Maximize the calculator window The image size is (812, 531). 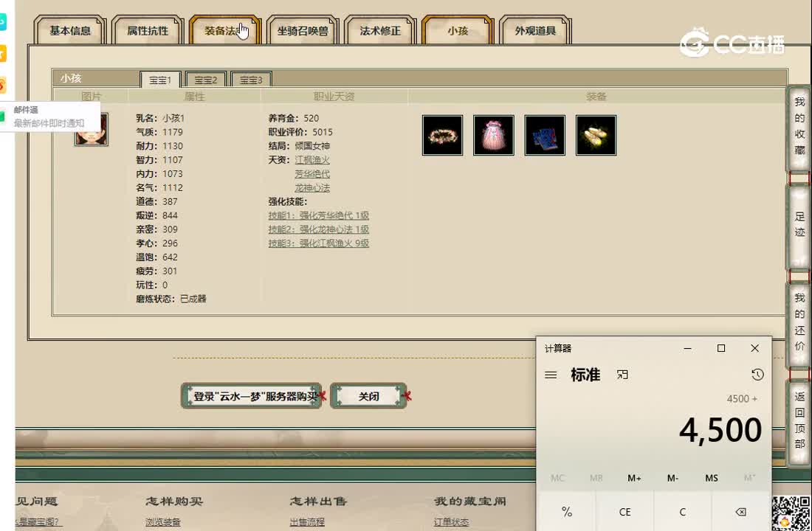(721, 348)
